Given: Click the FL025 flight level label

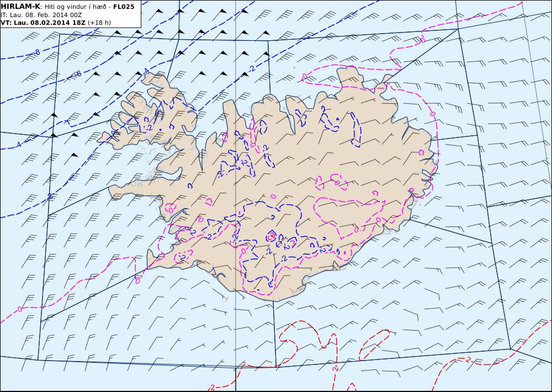Looking at the screenshot, I should point(124,7).
